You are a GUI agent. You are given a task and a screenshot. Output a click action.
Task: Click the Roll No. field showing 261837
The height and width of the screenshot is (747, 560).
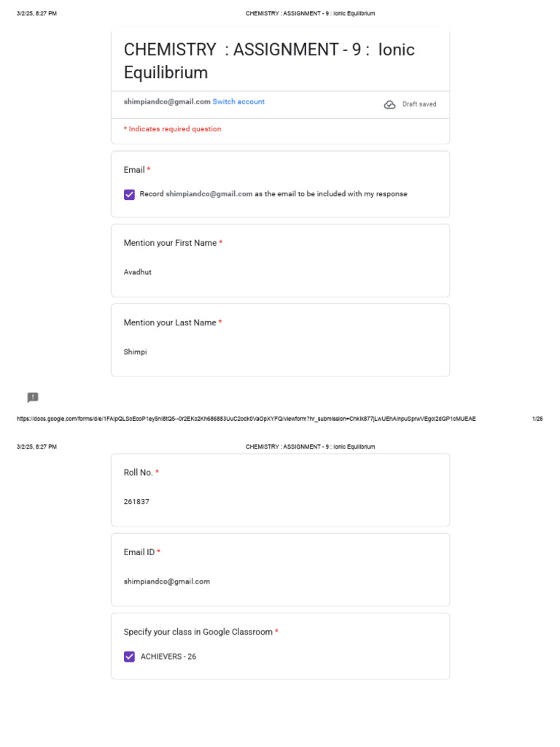[137, 502]
